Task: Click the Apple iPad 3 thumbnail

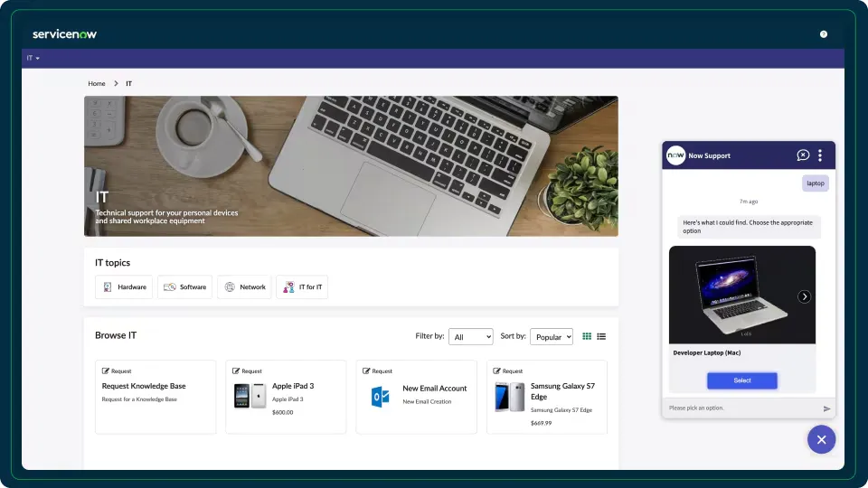Action: tap(250, 396)
